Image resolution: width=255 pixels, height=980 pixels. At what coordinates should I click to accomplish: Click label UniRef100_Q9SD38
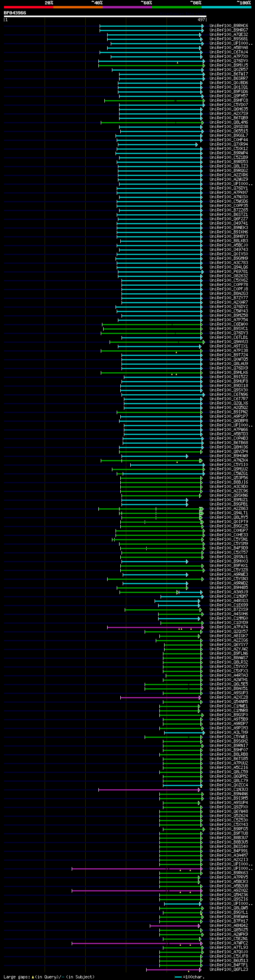229,127
